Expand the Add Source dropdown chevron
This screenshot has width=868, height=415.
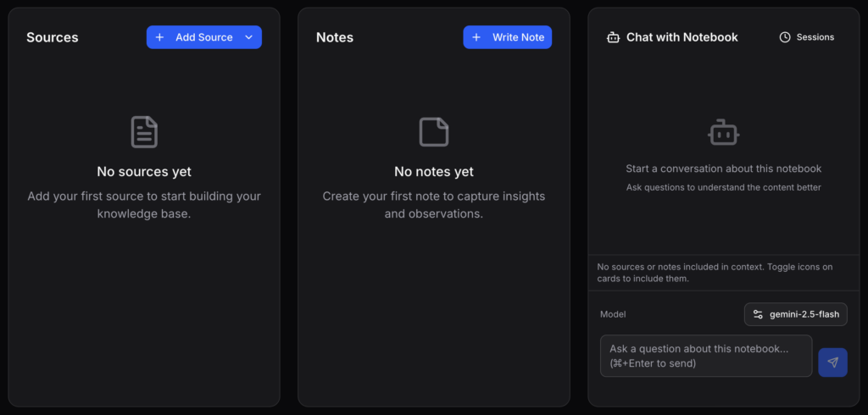coord(248,37)
